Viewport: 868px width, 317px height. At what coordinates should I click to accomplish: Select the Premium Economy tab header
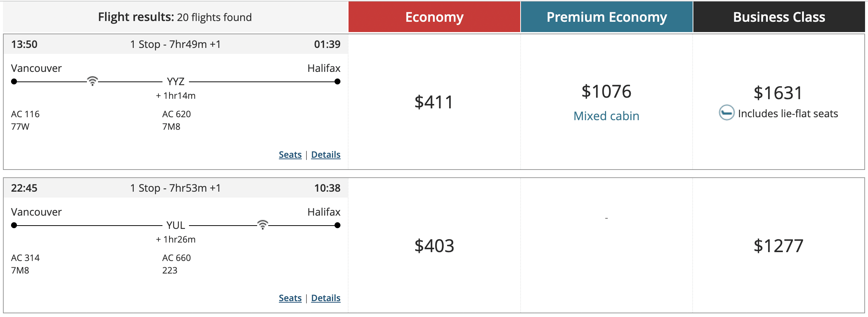tap(606, 17)
